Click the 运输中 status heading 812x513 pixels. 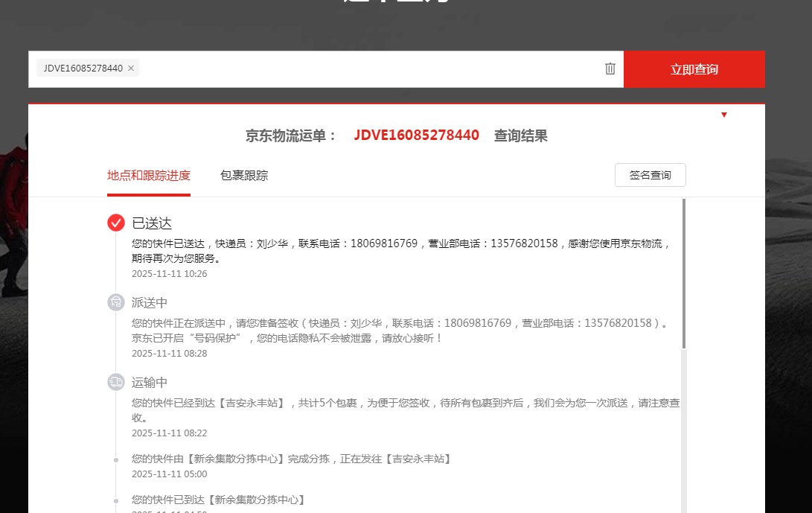coord(150,382)
